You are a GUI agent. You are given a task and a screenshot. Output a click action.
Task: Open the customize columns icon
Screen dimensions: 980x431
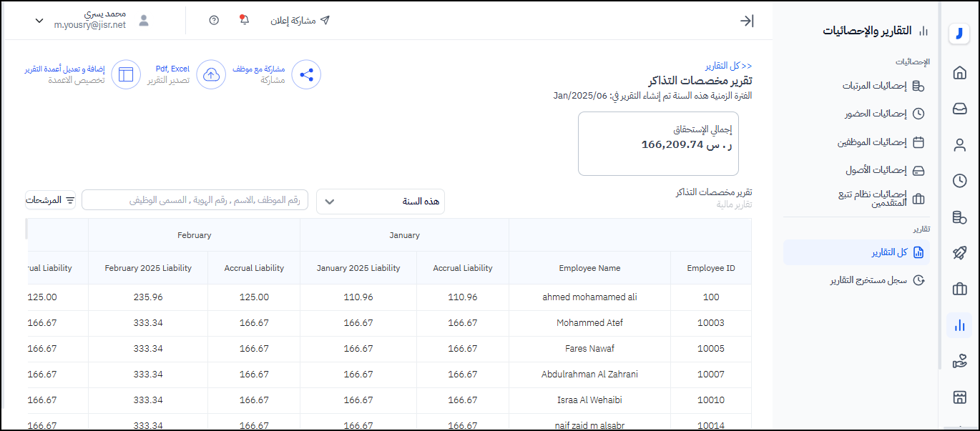[x=126, y=74]
